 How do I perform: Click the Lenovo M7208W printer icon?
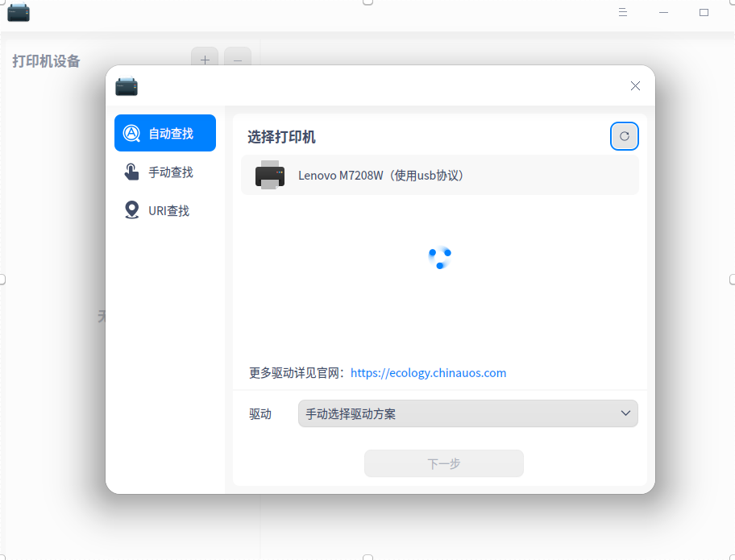269,176
